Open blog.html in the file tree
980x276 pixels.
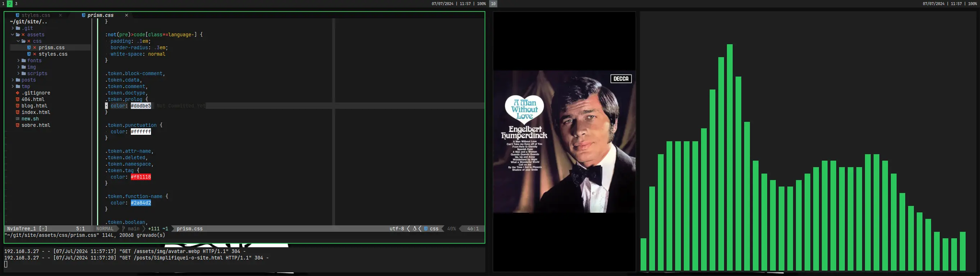coord(34,106)
